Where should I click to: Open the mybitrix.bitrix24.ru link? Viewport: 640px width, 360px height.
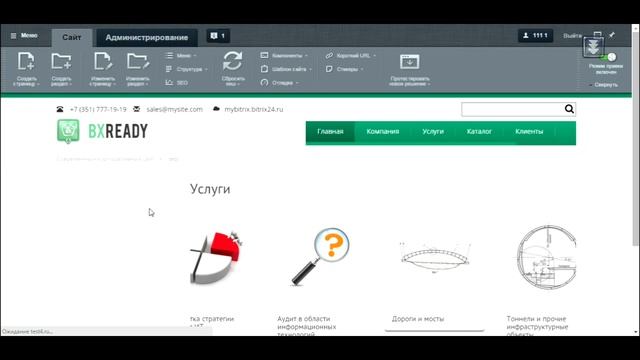253,109
